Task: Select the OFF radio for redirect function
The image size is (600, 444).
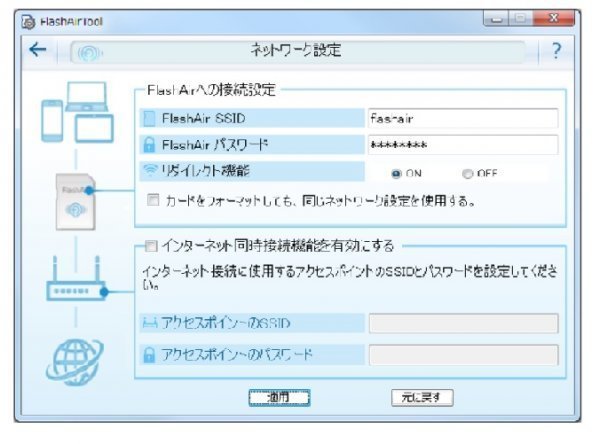Action: pyautogui.click(x=467, y=174)
